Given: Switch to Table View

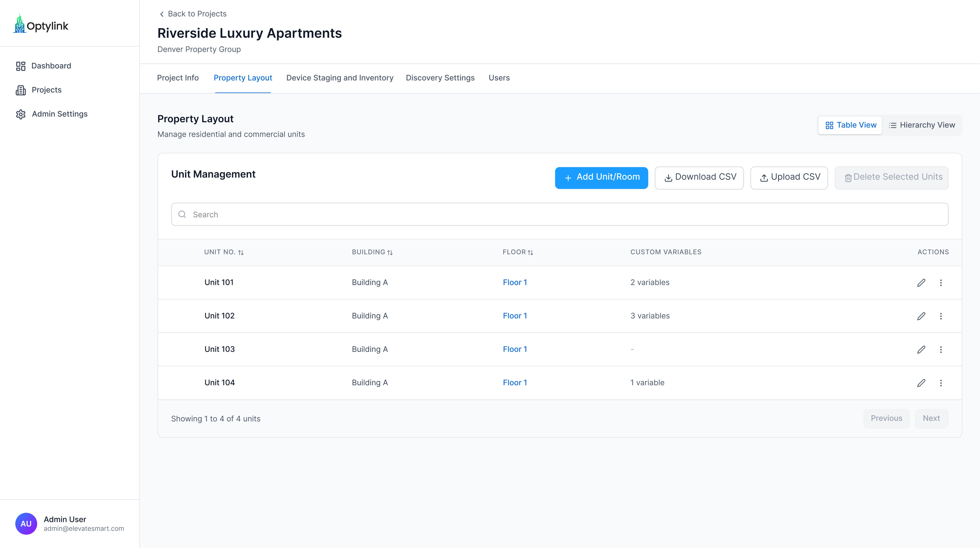Looking at the screenshot, I should 850,125.
